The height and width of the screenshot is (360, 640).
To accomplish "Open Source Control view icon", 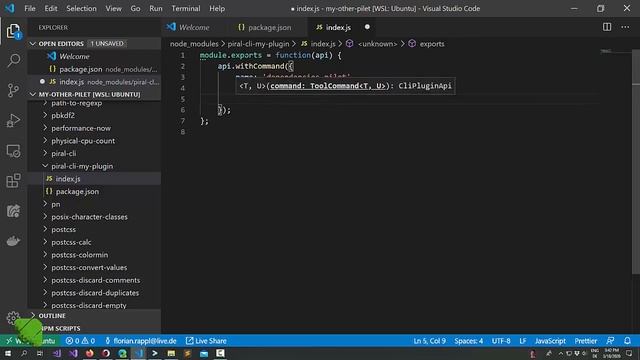I will 13,90.
